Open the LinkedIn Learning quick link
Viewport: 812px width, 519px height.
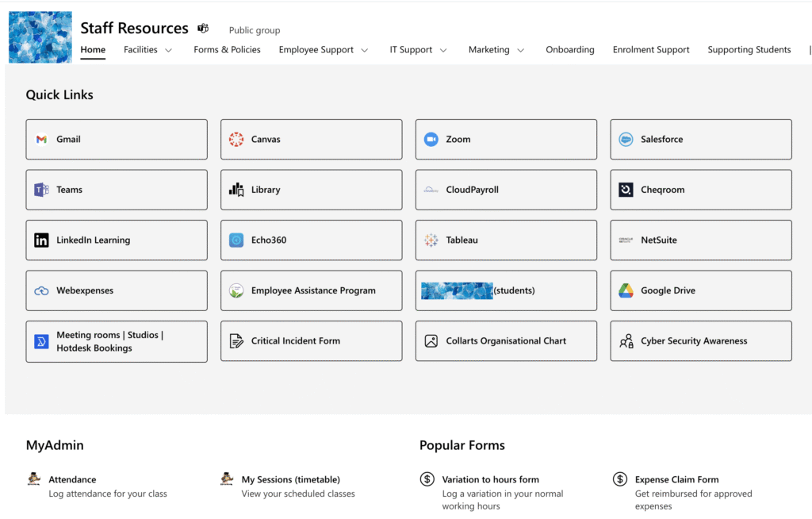[117, 240]
